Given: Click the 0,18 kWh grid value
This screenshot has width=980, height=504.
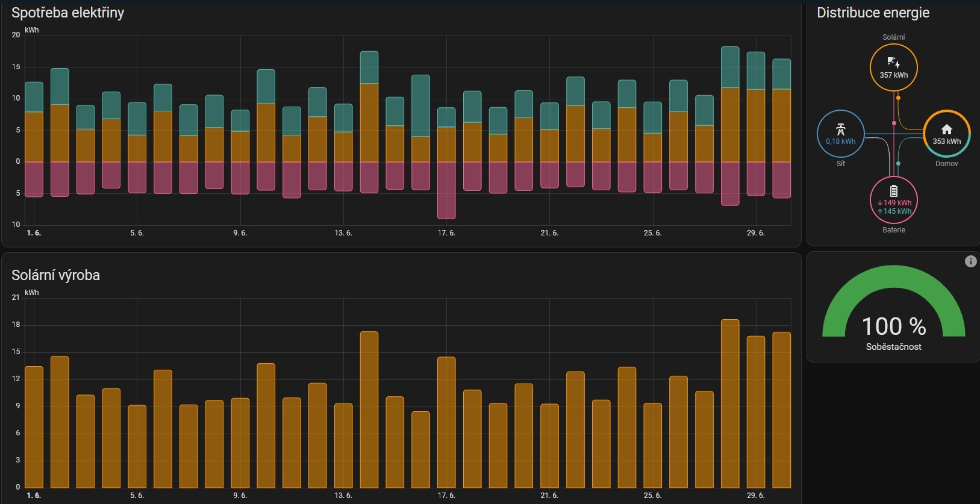Looking at the screenshot, I should click(x=840, y=142).
